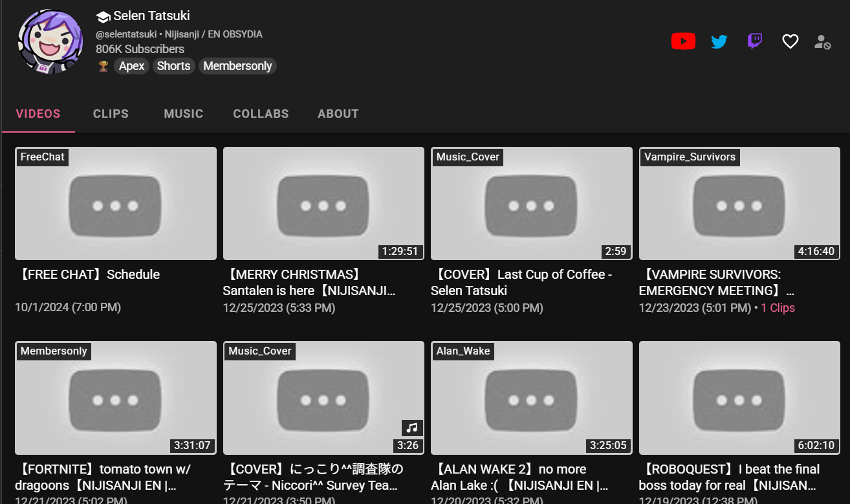The width and height of the screenshot is (850, 504).
Task: Switch to the Clips tab
Action: pos(111,114)
